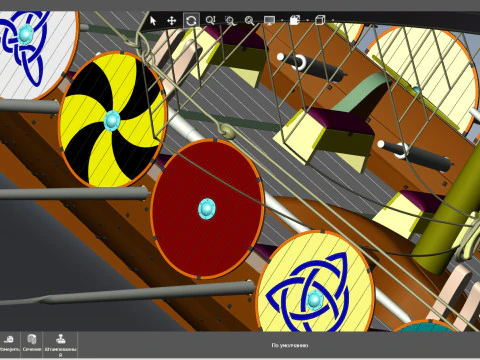The height and width of the screenshot is (360, 480).
Task: Select the yellow and black swirl shield
Action: coord(113,119)
